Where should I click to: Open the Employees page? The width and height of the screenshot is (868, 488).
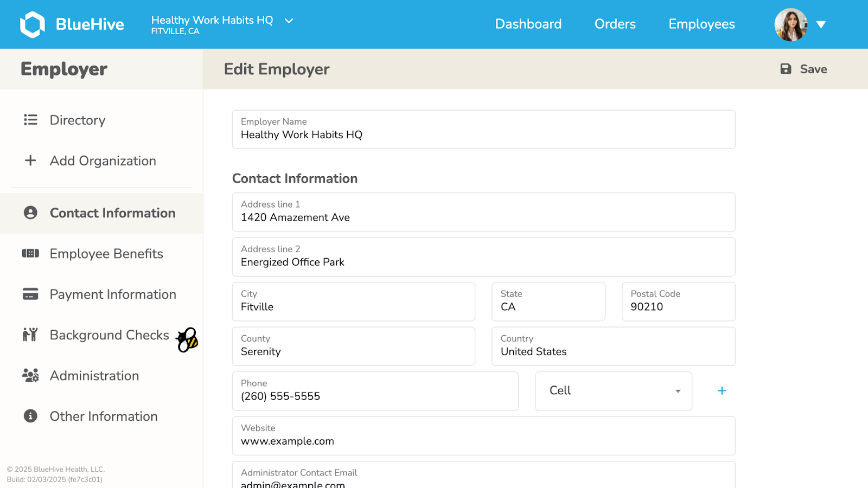[701, 24]
